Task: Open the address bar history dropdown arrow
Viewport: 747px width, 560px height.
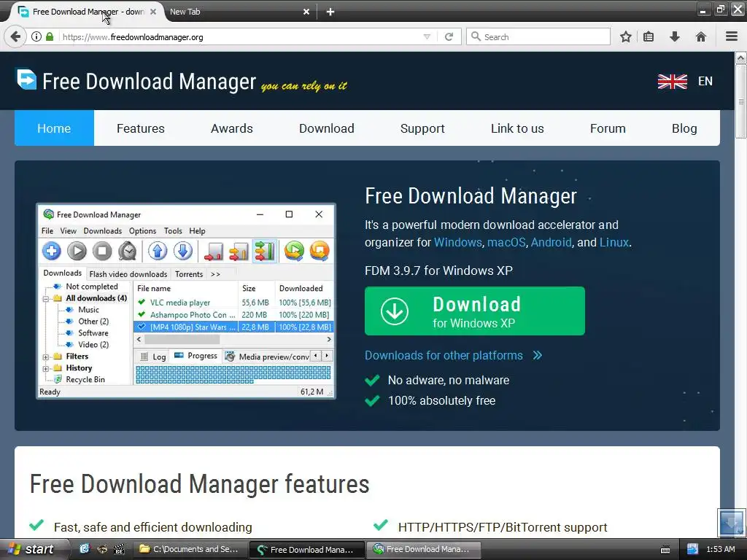Action: (x=427, y=36)
